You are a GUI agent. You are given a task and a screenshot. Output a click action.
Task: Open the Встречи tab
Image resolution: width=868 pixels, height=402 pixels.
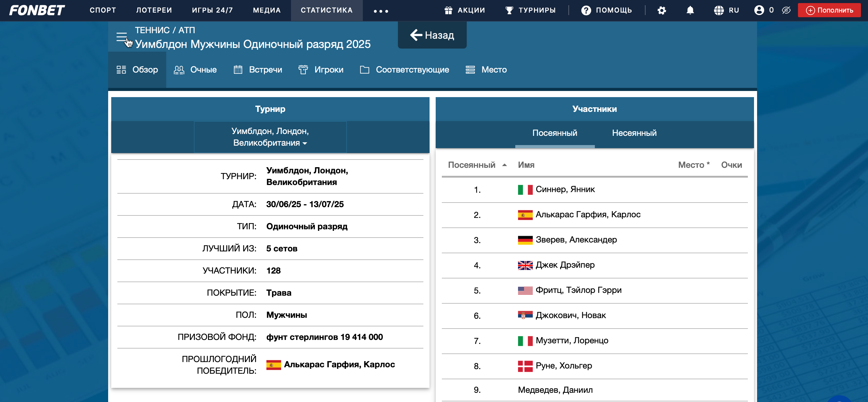pos(258,70)
